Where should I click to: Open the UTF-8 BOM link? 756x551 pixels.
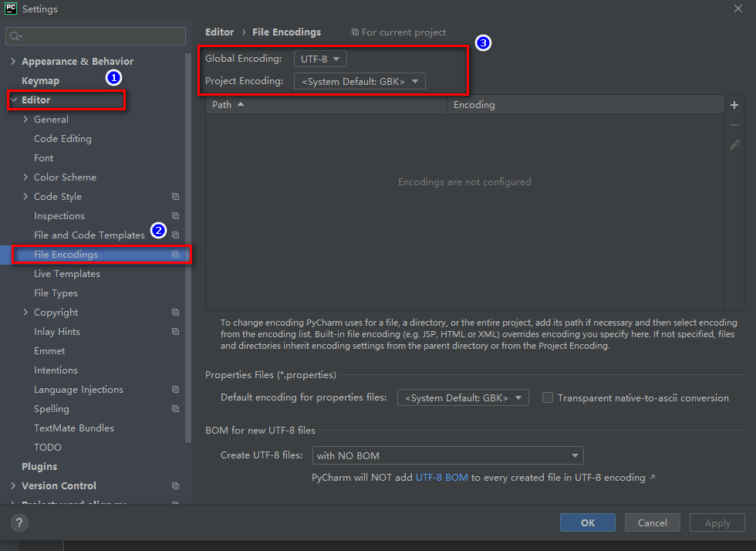click(x=441, y=477)
